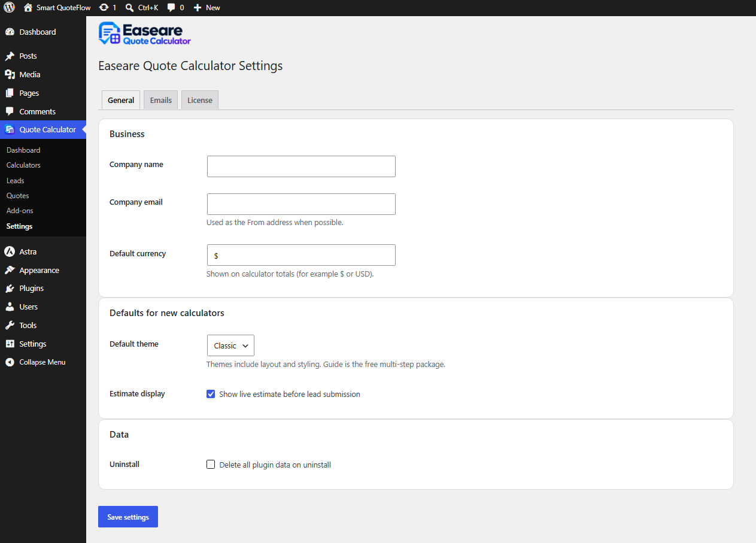
Task: Open the Quote Calculator submenu Dashboard
Action: (23, 150)
